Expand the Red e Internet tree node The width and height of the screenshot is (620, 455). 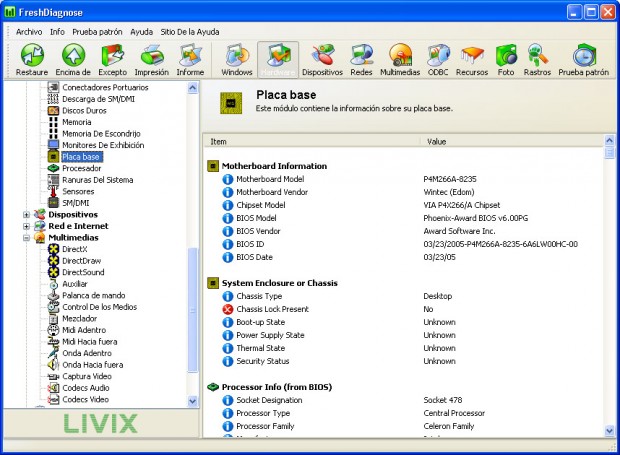coord(26,226)
